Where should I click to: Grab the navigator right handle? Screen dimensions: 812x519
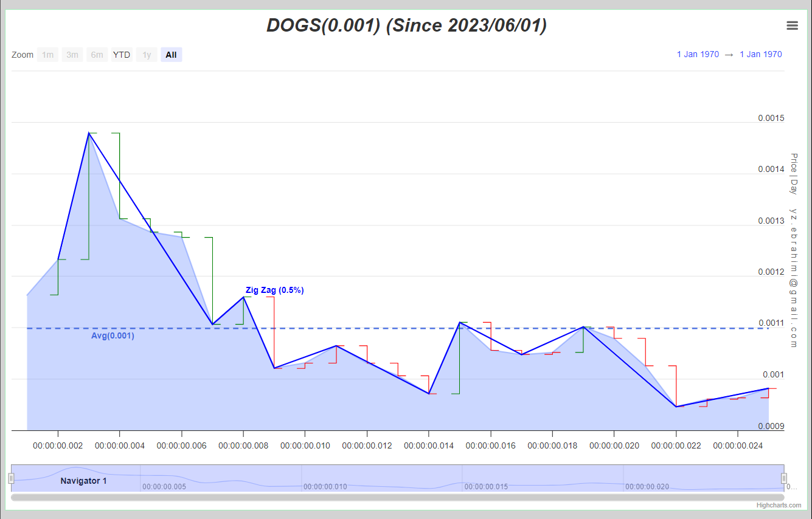[x=784, y=478]
